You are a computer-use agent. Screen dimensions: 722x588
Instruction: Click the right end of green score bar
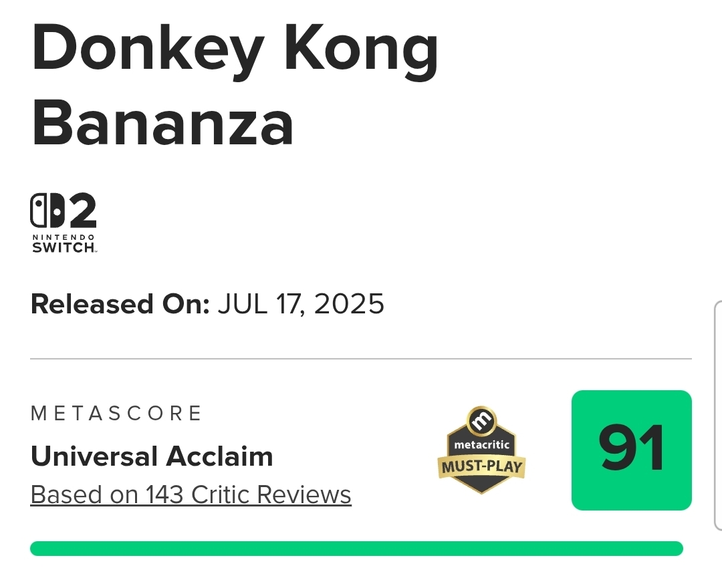coord(677,549)
